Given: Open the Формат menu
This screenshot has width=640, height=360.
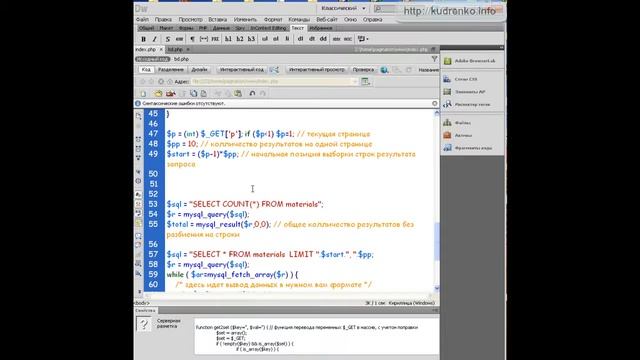Looking at the screenshot, I should point(273,19).
